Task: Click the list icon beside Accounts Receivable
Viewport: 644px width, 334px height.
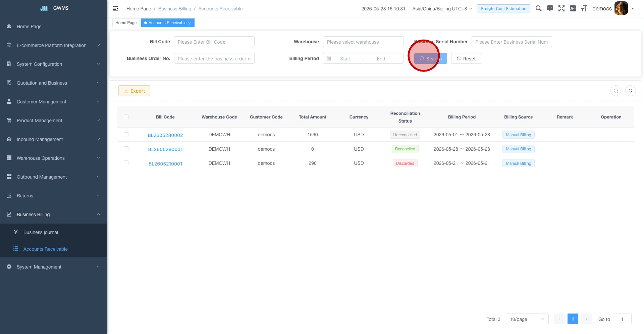Action: (16, 249)
